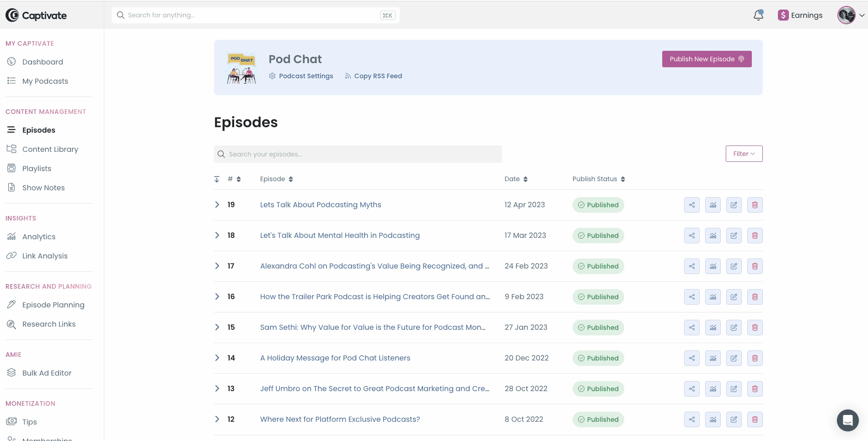Screen dimensions: 868x441
Task: Delete episode 12 Platform Exclusive Podcasts
Action: tap(755, 419)
